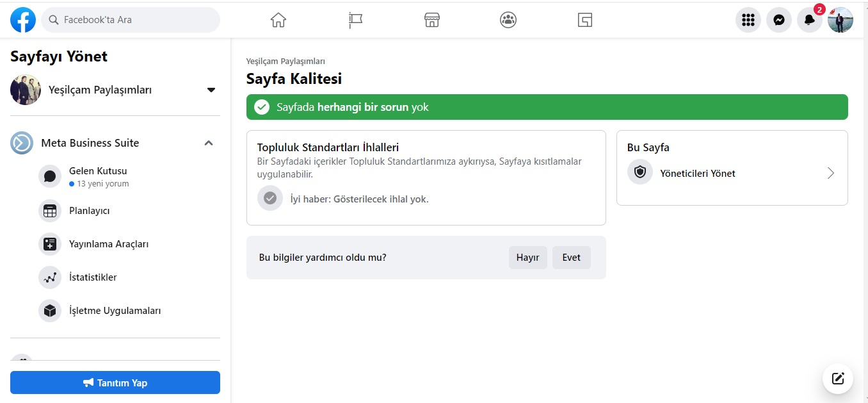Open the Gaming icon in the top bar
Screen dimensions: 868x403
(584, 20)
